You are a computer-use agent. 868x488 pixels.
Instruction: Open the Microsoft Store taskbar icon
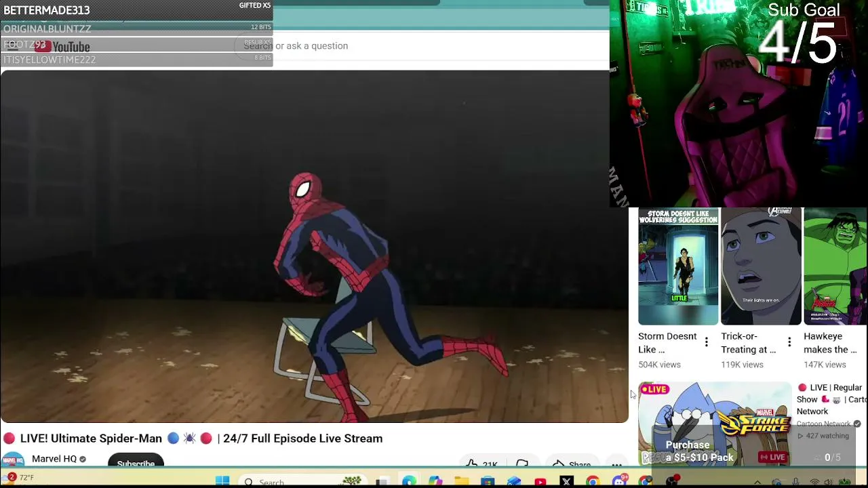488,481
